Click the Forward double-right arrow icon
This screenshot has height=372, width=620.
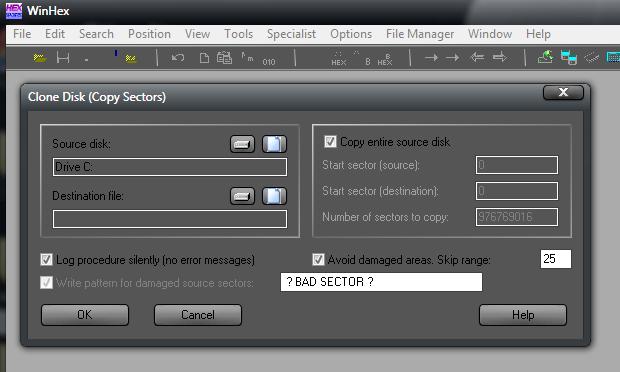point(500,57)
